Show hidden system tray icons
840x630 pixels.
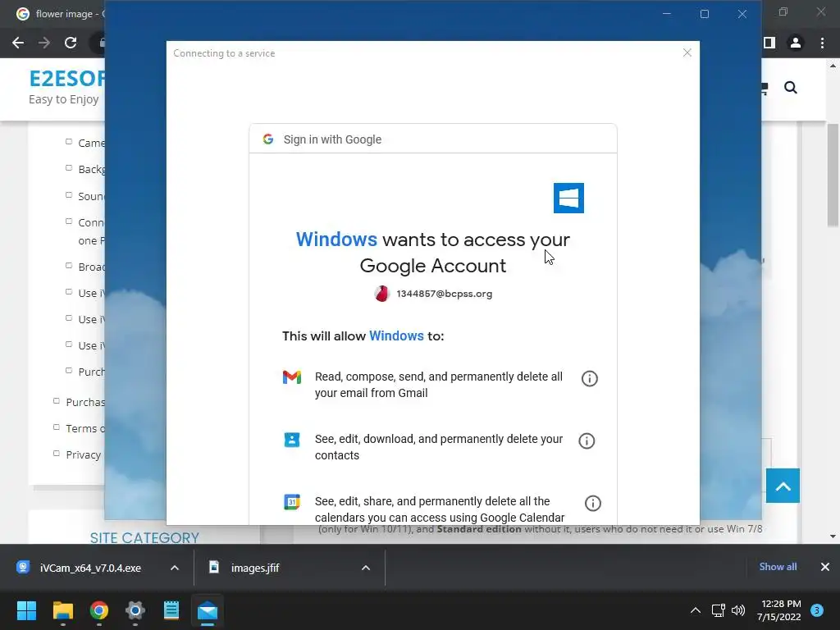pos(696,610)
